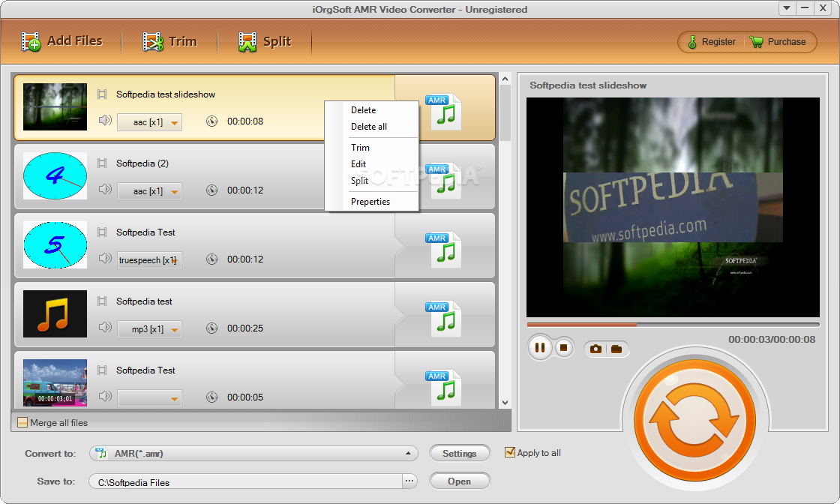Image resolution: width=840 pixels, height=504 pixels.
Task: Click the Add Files toolbar button
Action: point(61,41)
